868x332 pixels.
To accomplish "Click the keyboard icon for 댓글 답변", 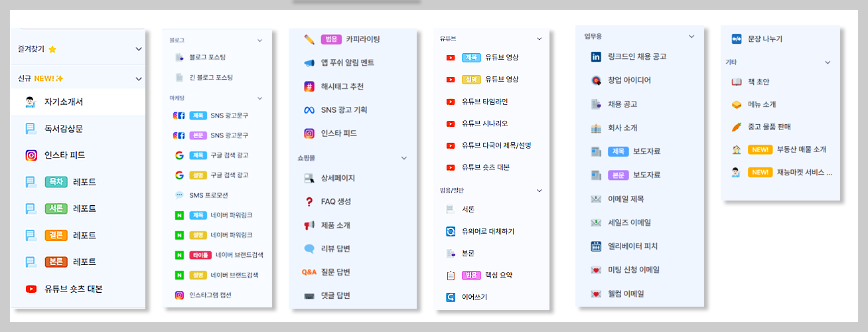I will [309, 295].
